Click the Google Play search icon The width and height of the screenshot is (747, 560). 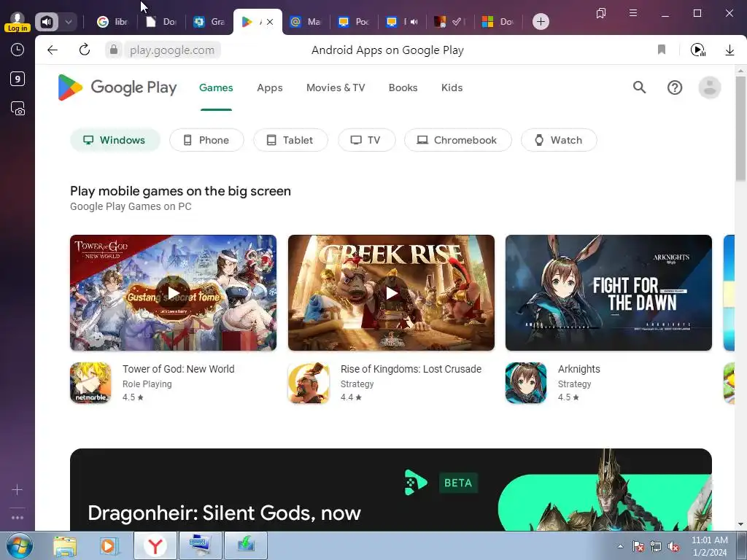tap(639, 87)
